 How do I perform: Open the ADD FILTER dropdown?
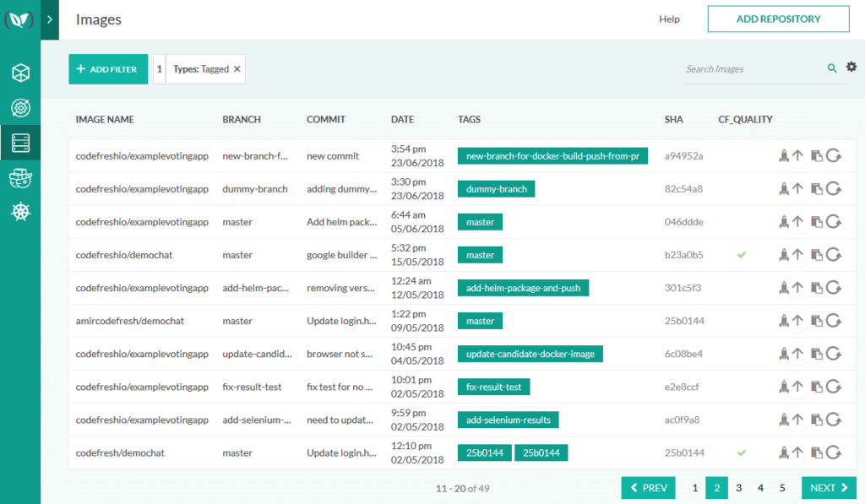[x=107, y=68]
